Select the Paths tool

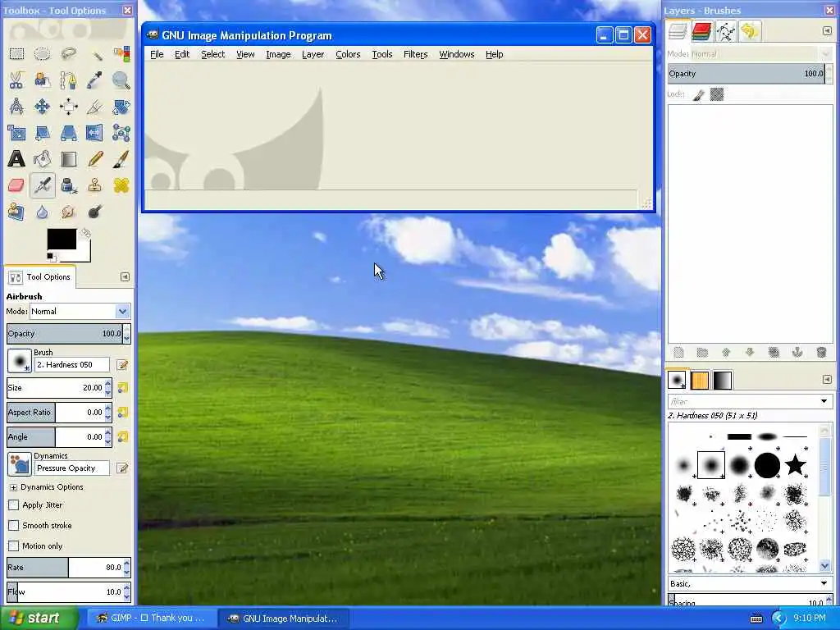click(69, 80)
